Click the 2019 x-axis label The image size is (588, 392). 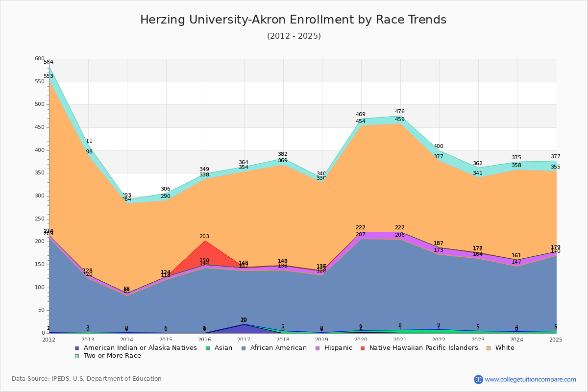click(x=322, y=340)
